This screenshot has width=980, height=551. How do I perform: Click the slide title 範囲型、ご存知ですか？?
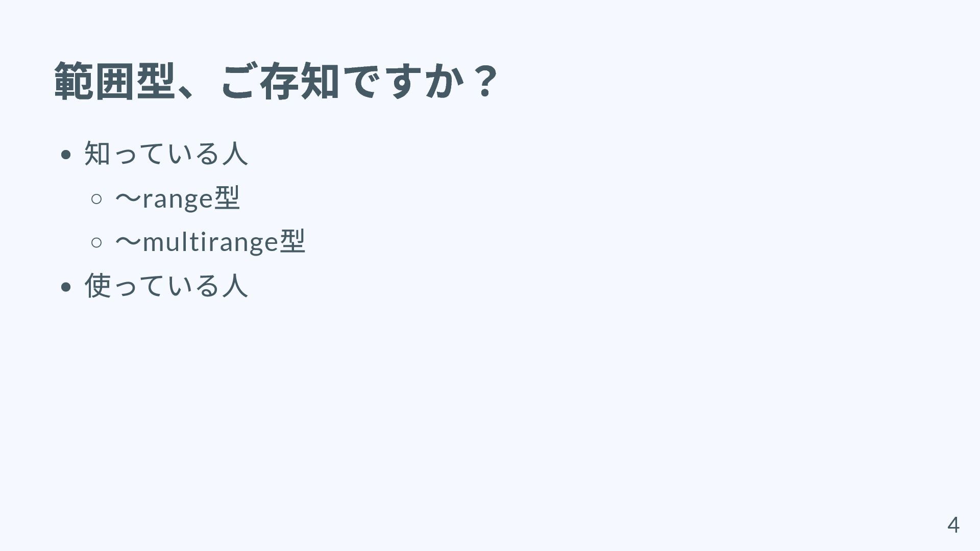276,81
